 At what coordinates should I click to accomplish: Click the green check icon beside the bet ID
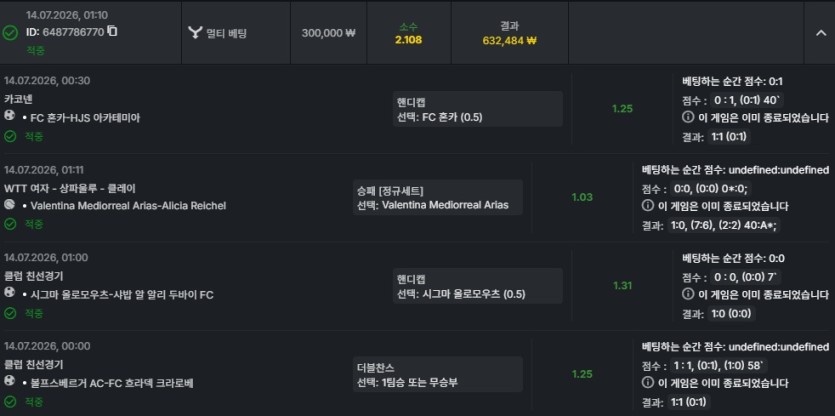coord(10,33)
